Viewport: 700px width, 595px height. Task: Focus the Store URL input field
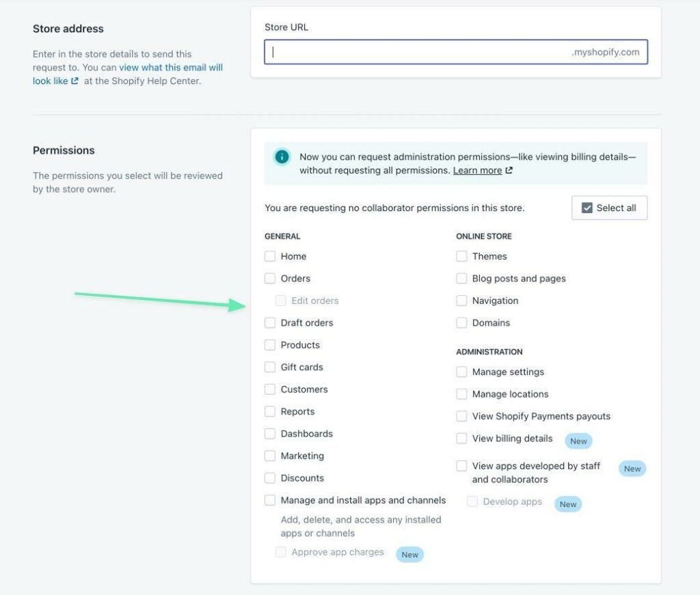click(417, 52)
